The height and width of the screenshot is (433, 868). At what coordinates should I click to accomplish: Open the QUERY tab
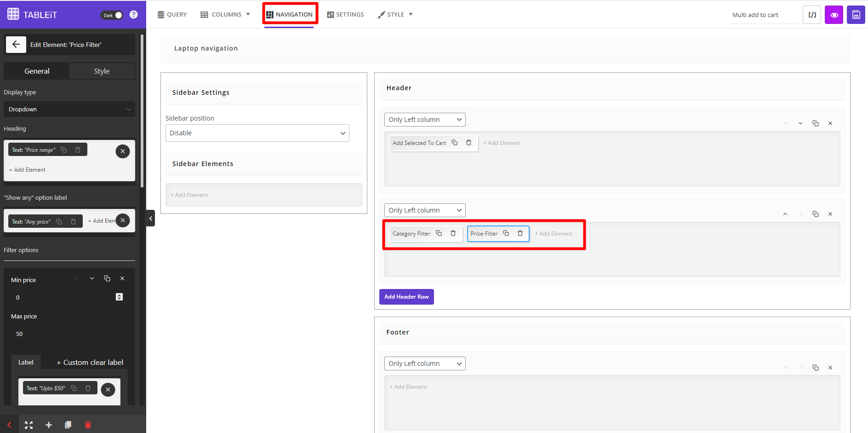[172, 15]
